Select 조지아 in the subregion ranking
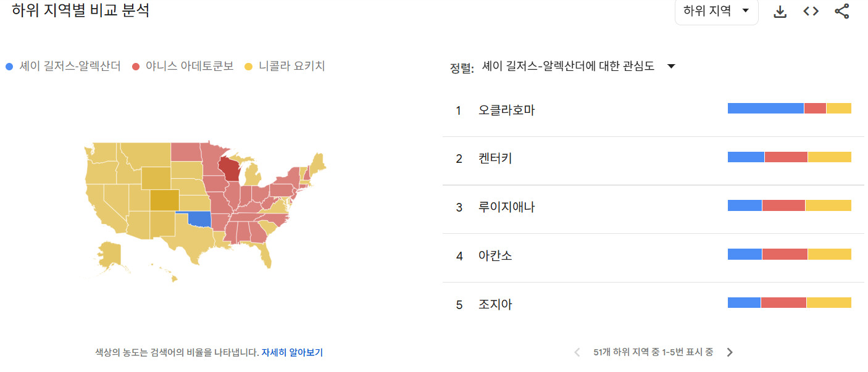 pos(495,304)
